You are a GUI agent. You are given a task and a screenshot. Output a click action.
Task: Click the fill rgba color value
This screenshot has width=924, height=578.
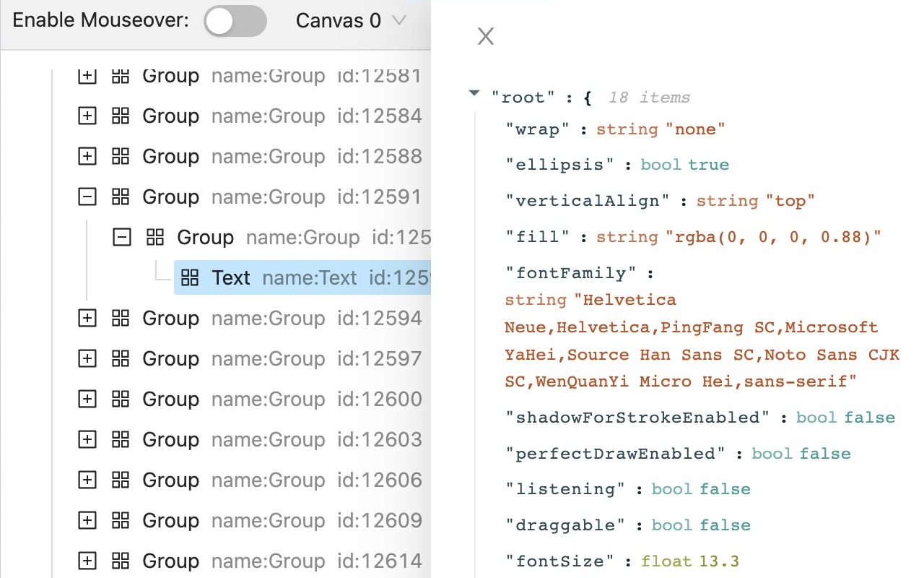pyautogui.click(x=774, y=237)
